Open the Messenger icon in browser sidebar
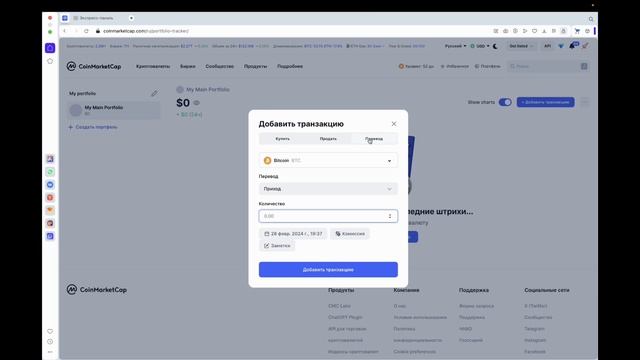 [x=50, y=185]
